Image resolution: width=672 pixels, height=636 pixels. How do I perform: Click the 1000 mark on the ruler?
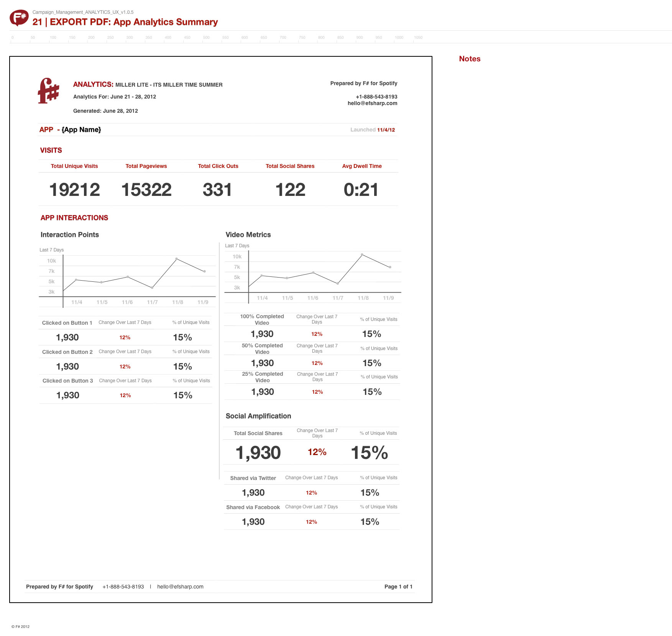pos(399,38)
